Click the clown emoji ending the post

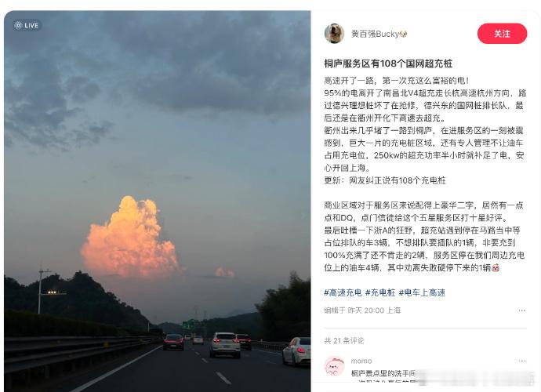coord(495,268)
